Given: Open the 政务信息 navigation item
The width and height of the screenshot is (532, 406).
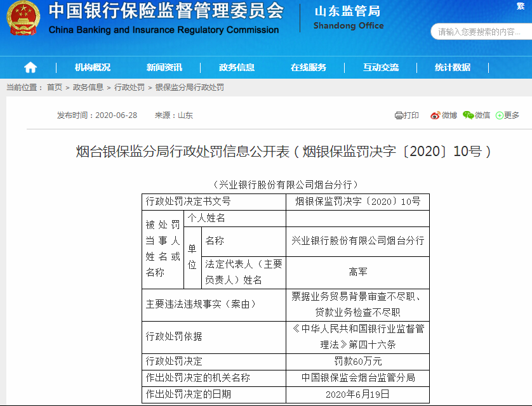Looking at the screenshot, I should tap(236, 67).
